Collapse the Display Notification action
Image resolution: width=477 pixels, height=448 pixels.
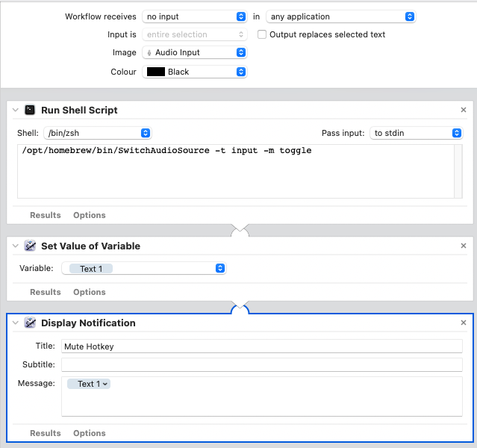coord(16,323)
